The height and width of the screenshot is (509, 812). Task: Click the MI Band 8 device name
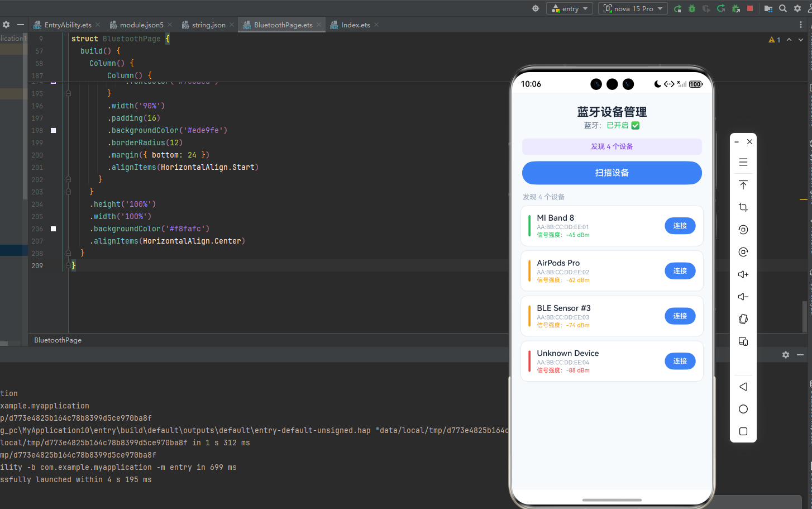point(555,218)
